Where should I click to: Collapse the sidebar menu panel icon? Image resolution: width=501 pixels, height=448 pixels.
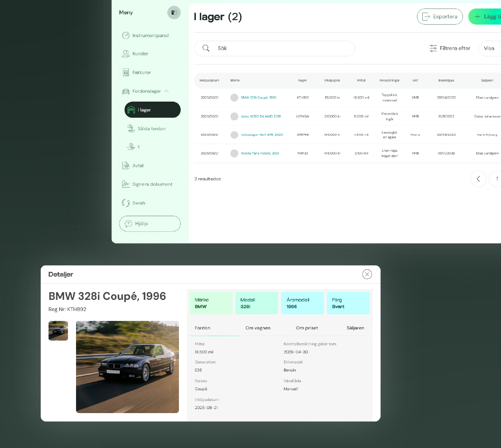tap(174, 13)
